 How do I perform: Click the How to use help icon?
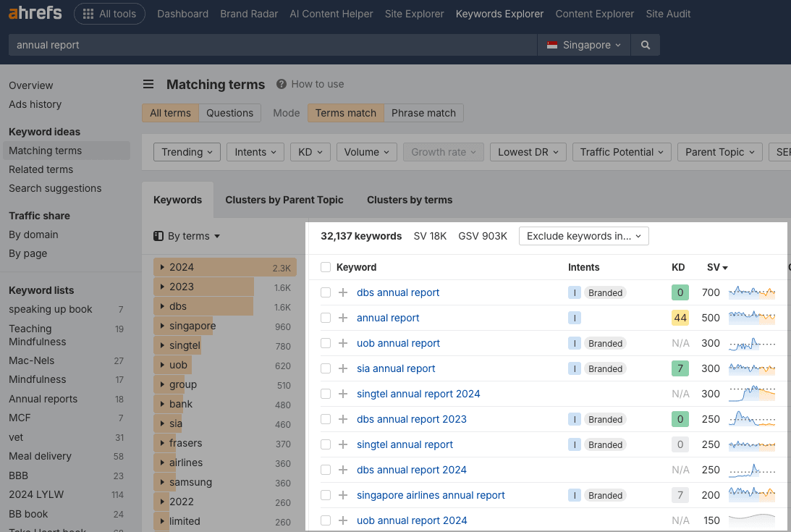282,84
